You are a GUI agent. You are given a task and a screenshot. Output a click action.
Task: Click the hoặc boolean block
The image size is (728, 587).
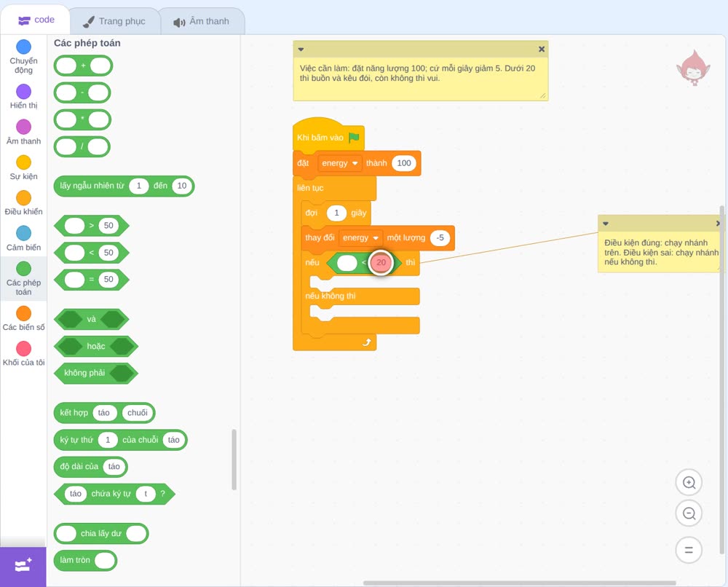pos(96,346)
